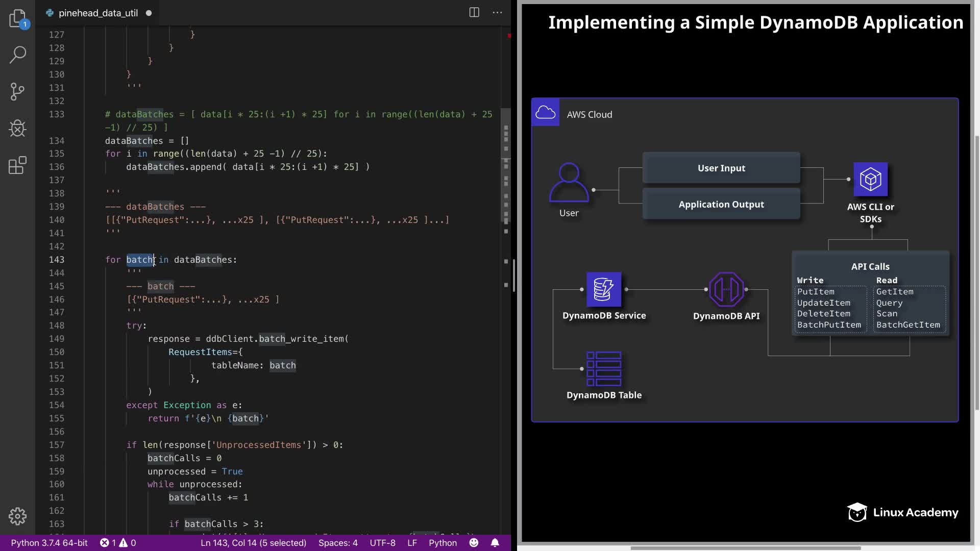Open the Debug view icon
980x551 pixels.
point(18,129)
